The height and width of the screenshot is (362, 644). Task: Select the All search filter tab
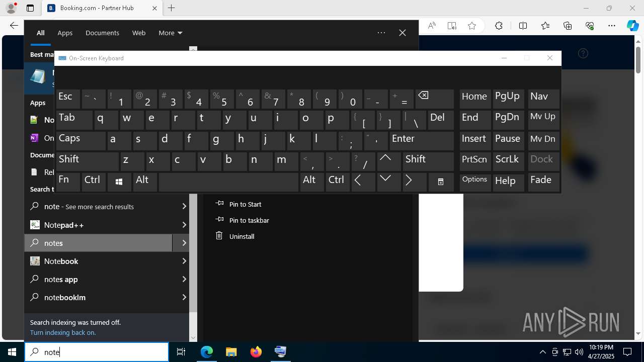click(40, 33)
